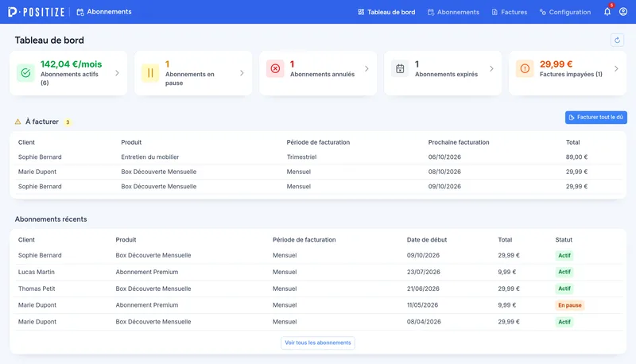636x364 pixels.
Task: Go to Tableau de bord in navigation
Action: click(x=386, y=12)
